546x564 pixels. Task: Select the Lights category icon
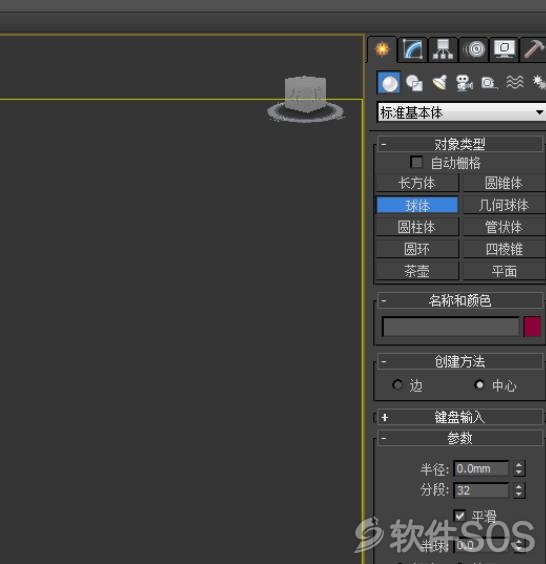(x=439, y=83)
